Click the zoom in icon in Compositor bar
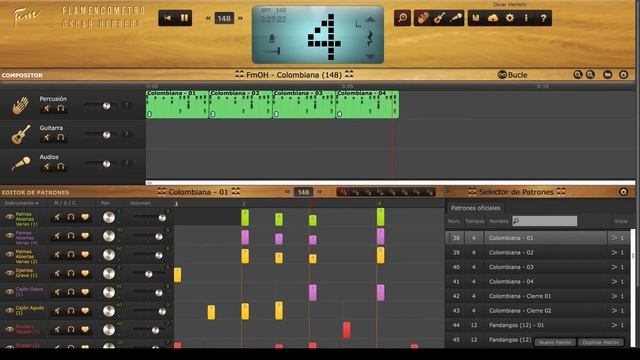 [577, 75]
